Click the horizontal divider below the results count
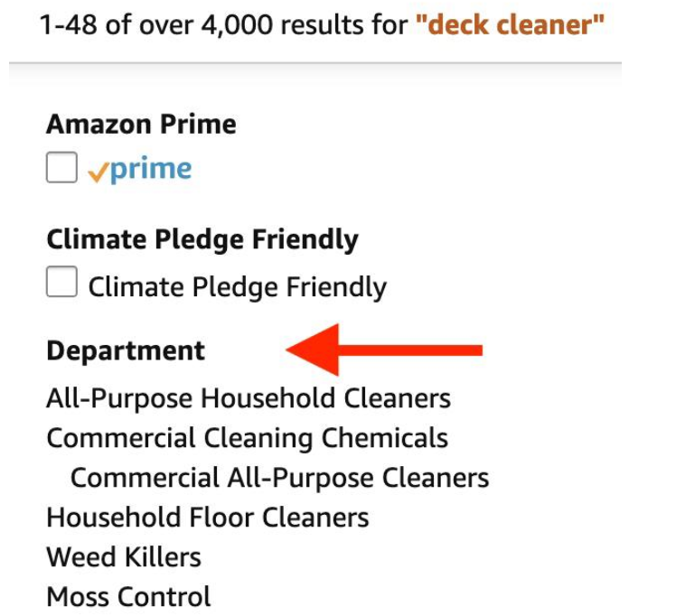Viewport: 676px width, 616px height. (x=315, y=62)
